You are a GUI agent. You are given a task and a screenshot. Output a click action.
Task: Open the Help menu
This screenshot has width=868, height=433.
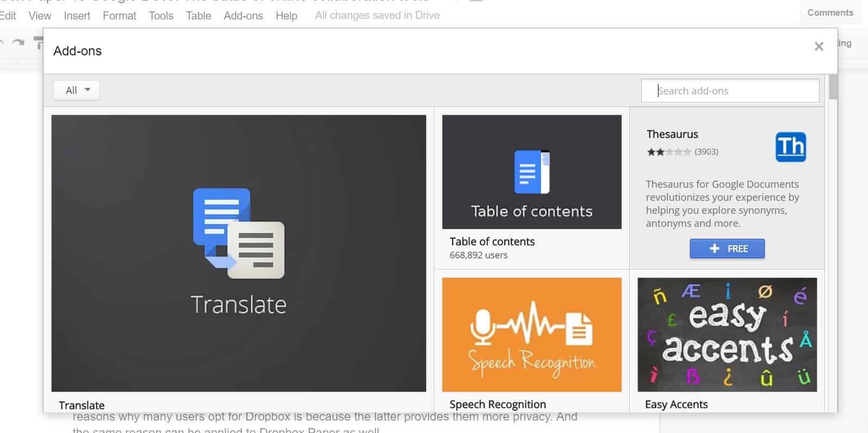[x=287, y=16]
